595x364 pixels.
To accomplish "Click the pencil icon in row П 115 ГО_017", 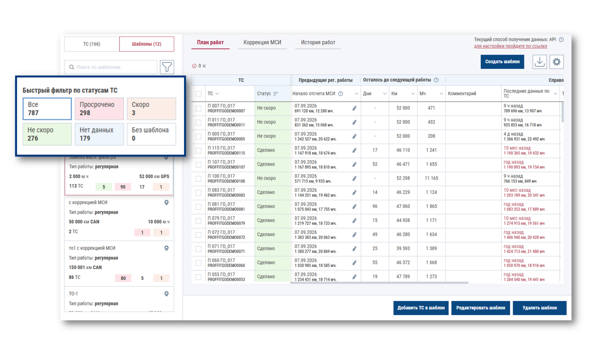I will 354,150.
